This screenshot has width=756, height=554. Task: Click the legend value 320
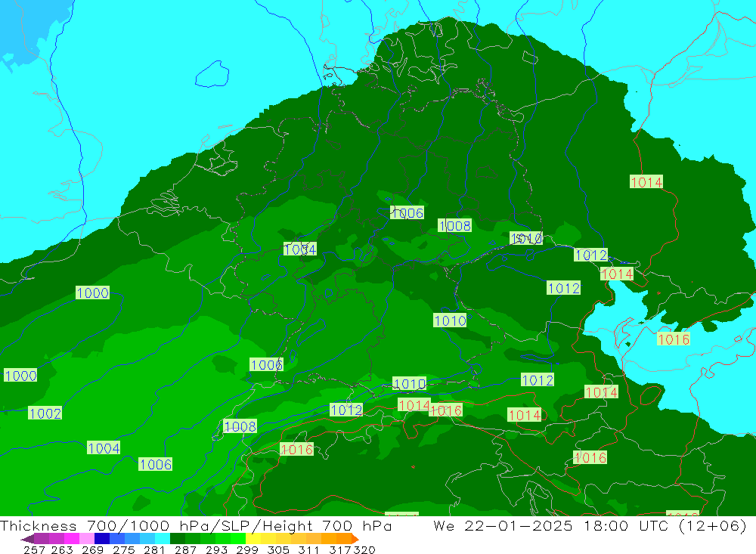pyautogui.click(x=364, y=549)
